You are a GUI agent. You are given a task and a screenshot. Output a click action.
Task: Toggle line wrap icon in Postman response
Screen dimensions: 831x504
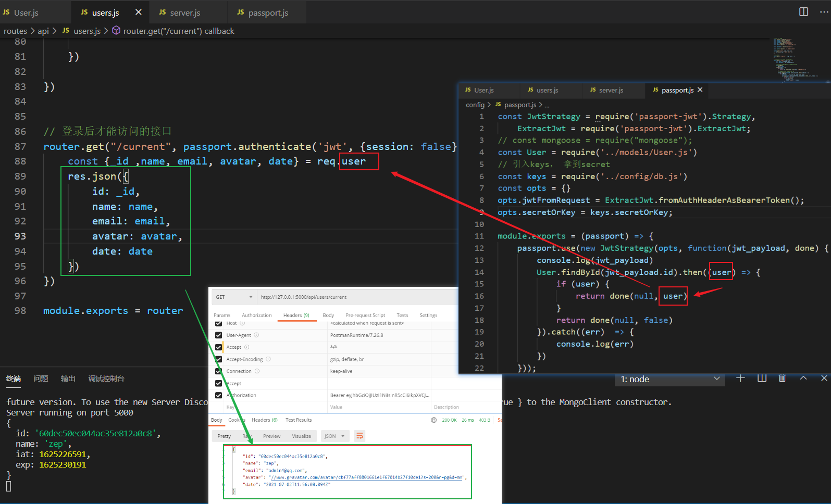359,436
